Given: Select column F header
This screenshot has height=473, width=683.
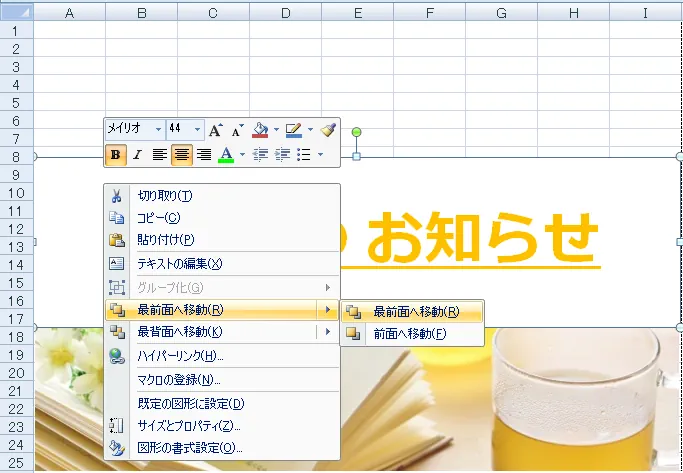Looking at the screenshot, I should click(x=429, y=12).
